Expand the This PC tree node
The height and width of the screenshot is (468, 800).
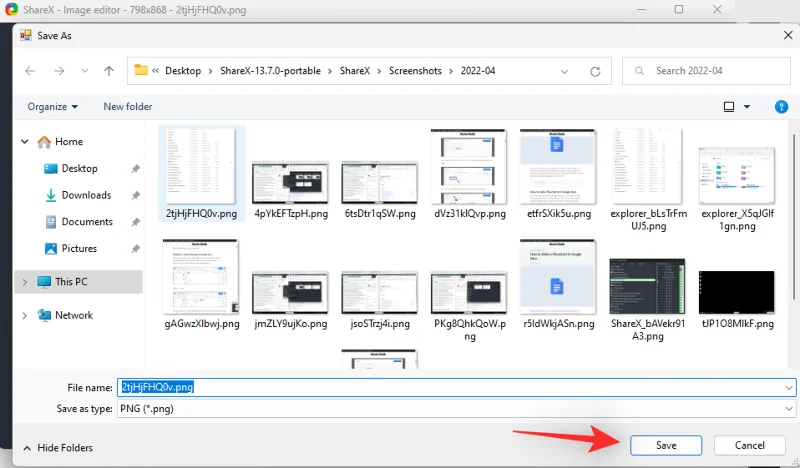pos(24,282)
